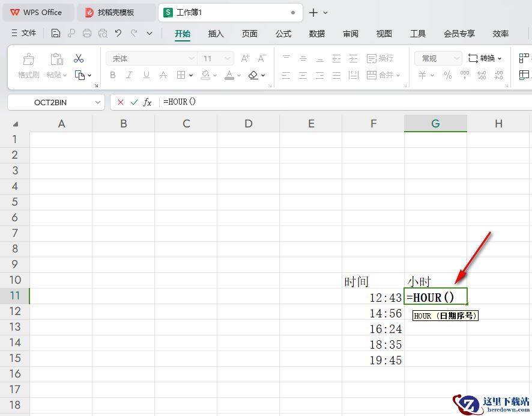
Task: Increase font size with A+ icon
Action: [246, 58]
